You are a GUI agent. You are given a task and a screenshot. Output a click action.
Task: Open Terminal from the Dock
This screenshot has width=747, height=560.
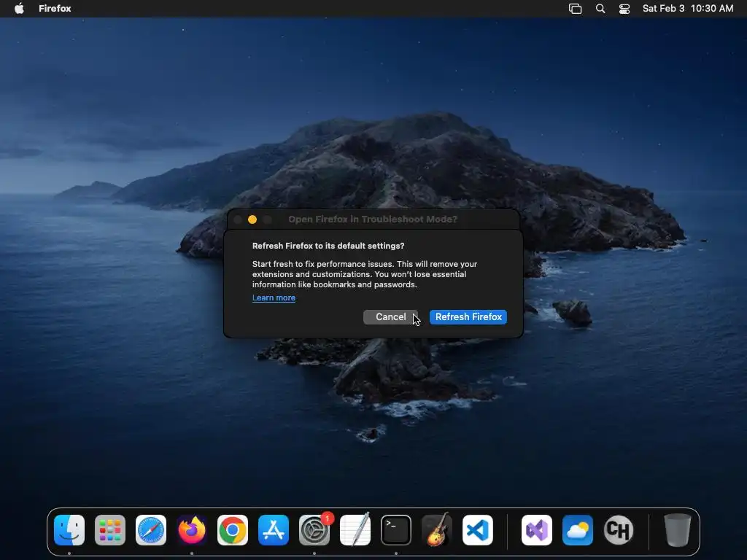[x=396, y=530]
